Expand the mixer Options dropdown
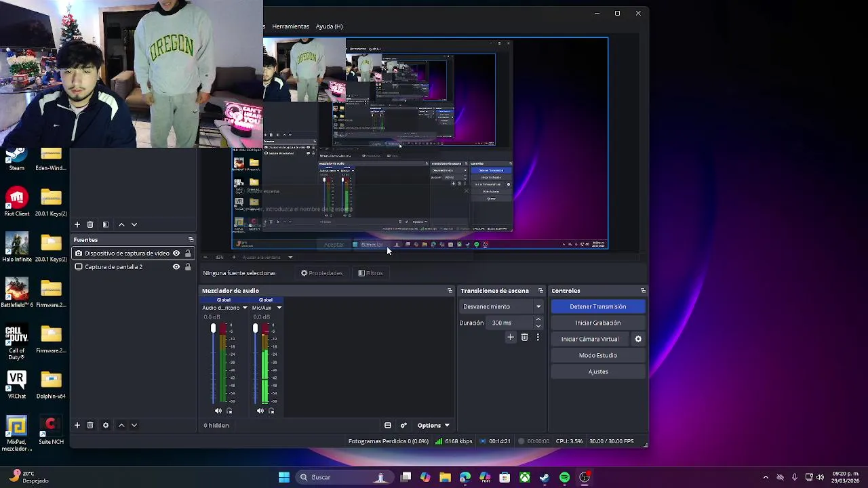Image resolution: width=868 pixels, height=488 pixels. pyautogui.click(x=433, y=425)
